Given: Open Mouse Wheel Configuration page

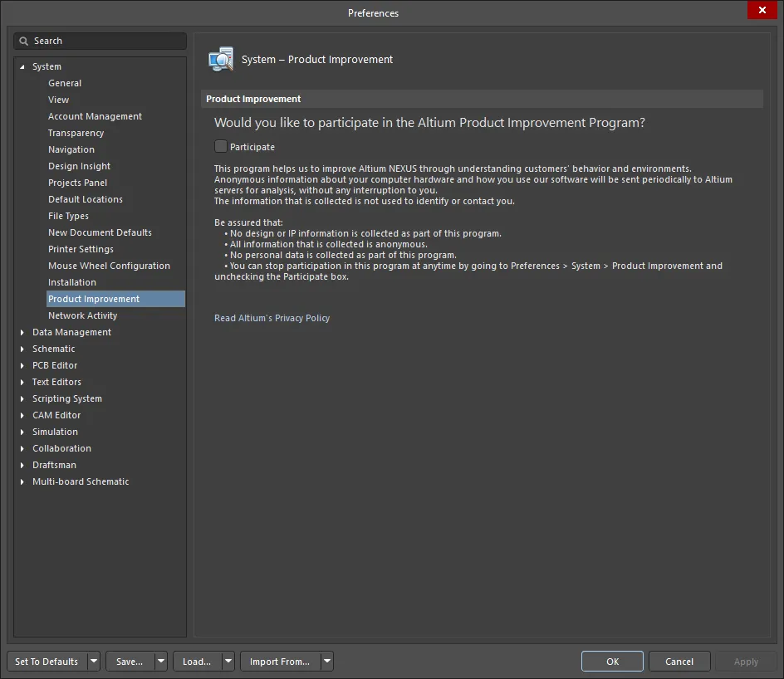Looking at the screenshot, I should [x=109, y=266].
